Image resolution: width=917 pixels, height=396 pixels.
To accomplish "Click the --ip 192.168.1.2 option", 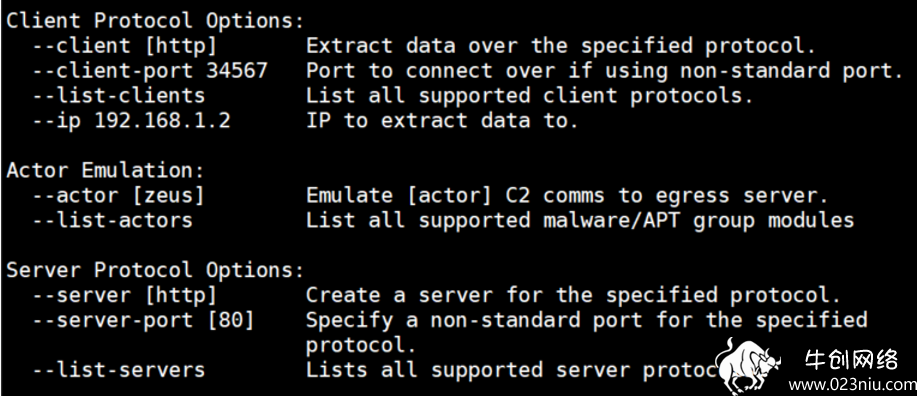I will [131, 120].
